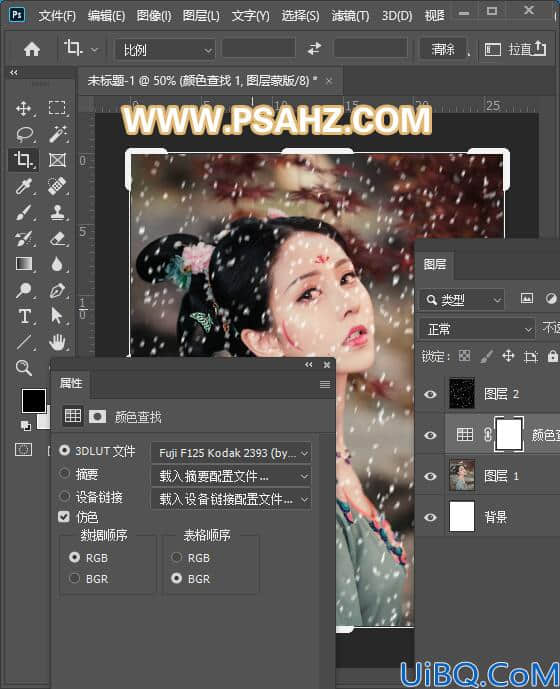Select the Frame tool

pos(57,160)
